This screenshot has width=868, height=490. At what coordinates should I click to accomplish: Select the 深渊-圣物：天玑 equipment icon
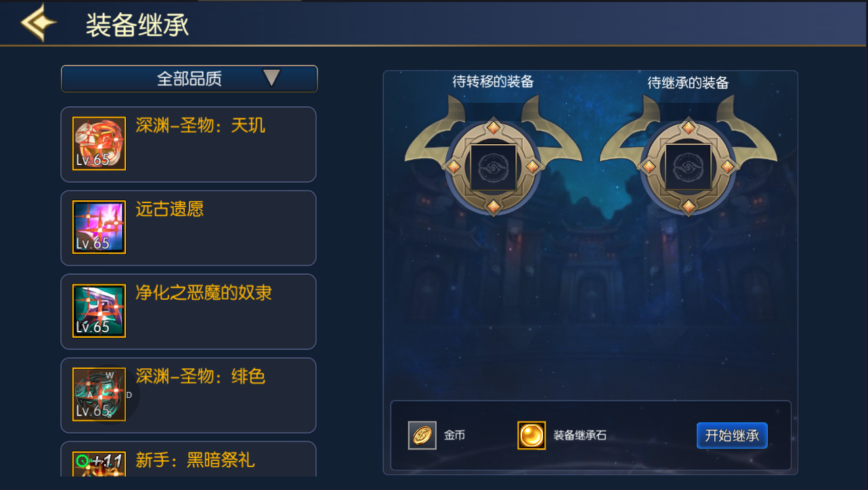click(x=99, y=143)
